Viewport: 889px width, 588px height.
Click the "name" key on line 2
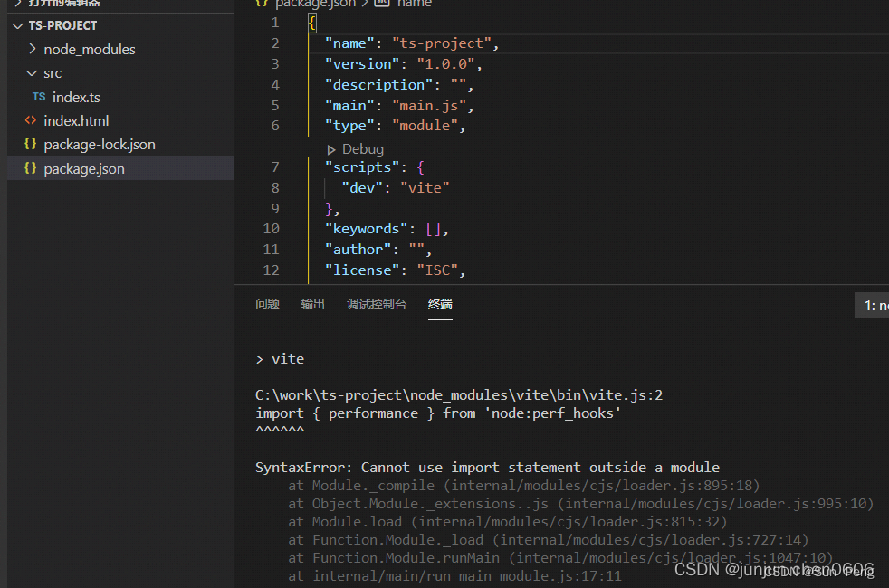(x=349, y=43)
